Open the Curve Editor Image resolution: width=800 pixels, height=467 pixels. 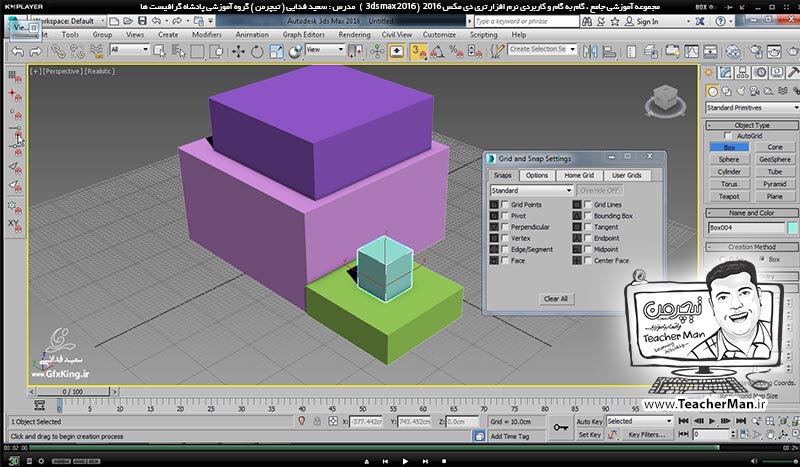click(691, 51)
